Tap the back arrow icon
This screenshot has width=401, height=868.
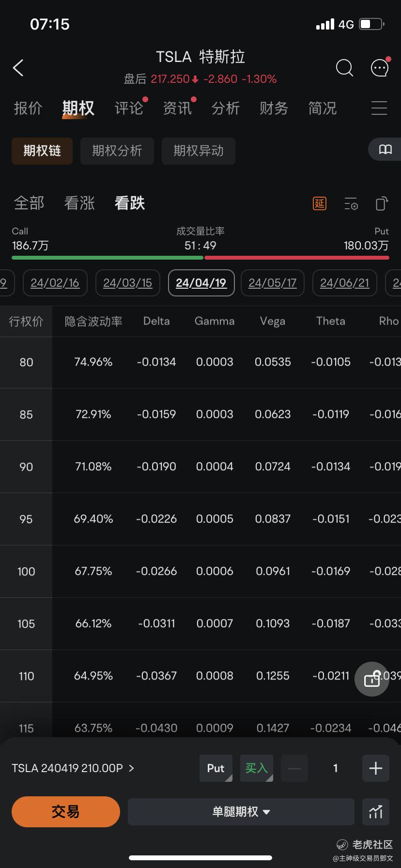click(x=18, y=68)
